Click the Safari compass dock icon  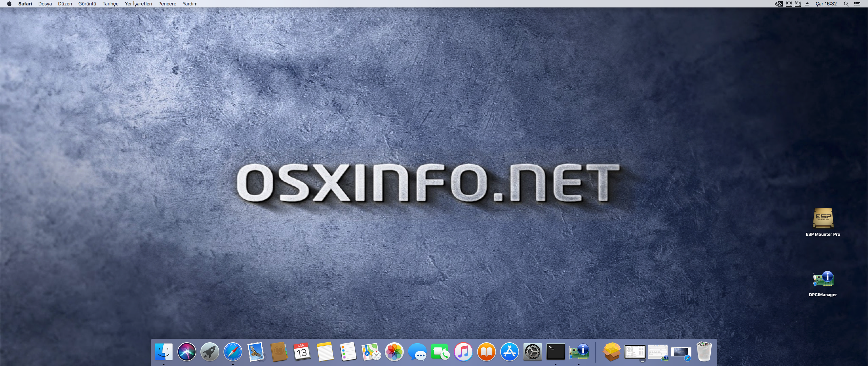coord(233,352)
